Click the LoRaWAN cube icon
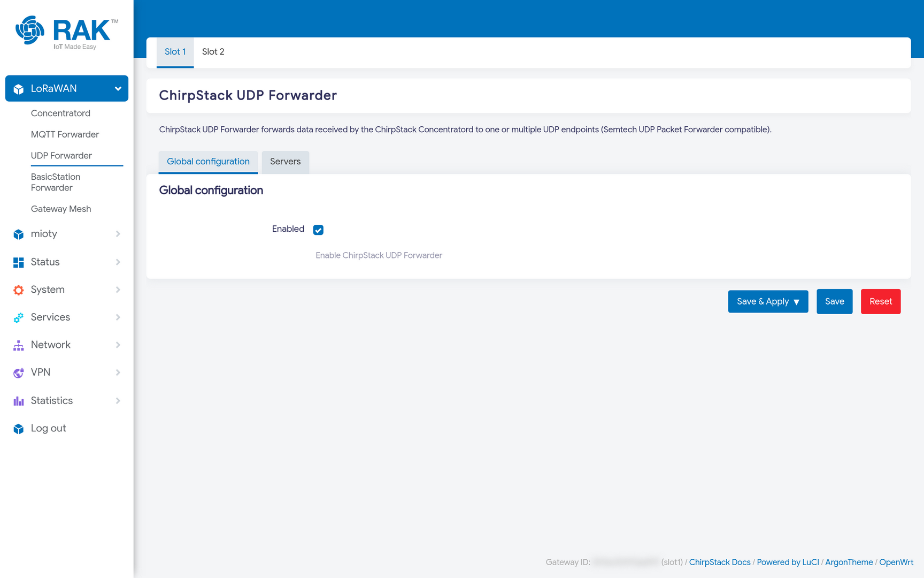 [x=19, y=89]
